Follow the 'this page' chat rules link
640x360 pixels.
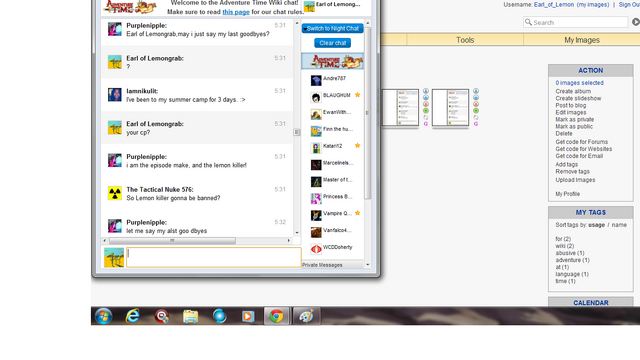coord(236,12)
